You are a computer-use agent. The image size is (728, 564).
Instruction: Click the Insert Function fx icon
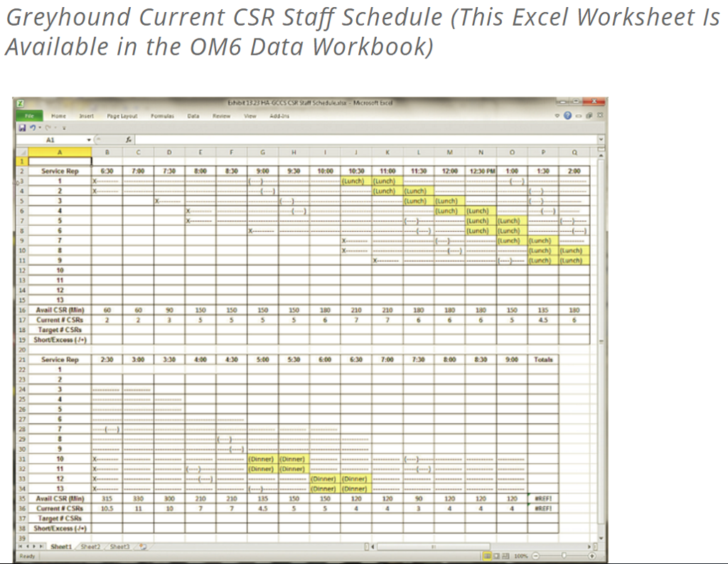(129, 139)
